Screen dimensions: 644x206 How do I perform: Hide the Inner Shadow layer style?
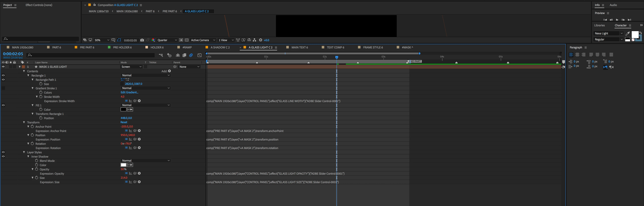click(x=3, y=157)
